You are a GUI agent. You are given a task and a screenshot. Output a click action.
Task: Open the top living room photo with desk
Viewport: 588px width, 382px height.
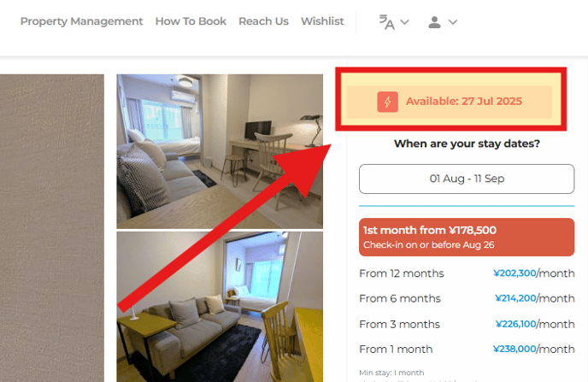click(220, 151)
